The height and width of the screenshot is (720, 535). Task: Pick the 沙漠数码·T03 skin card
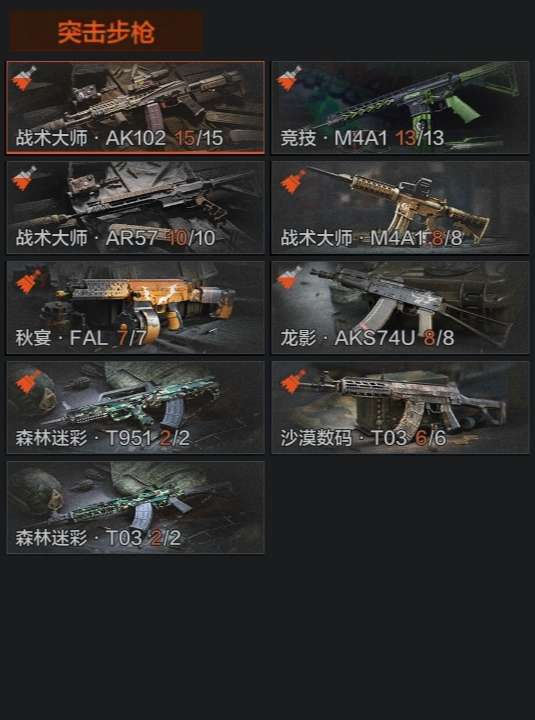pyautogui.click(x=400, y=407)
